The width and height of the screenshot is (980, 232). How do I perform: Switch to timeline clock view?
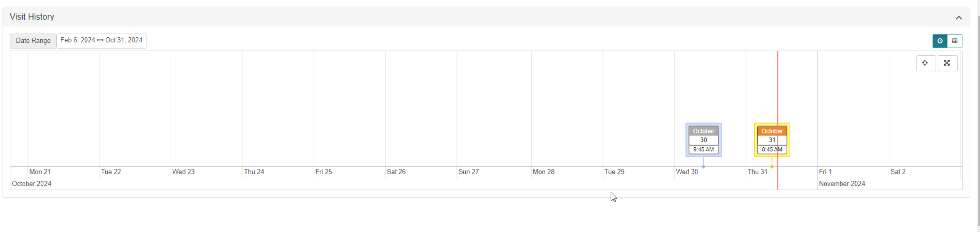pos(940,41)
